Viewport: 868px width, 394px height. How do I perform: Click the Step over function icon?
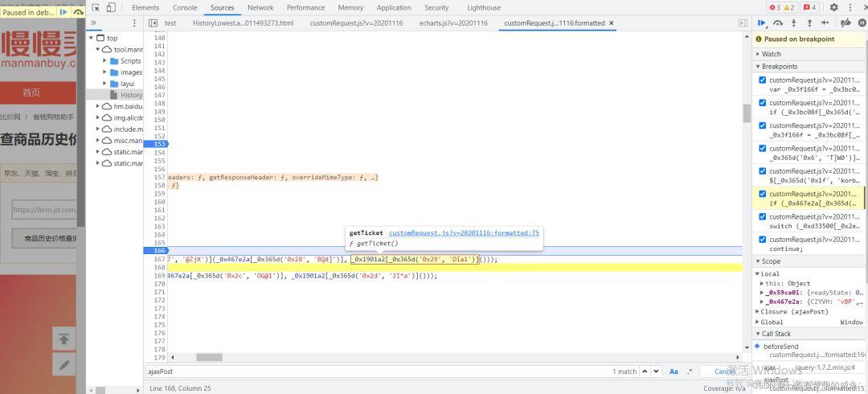[777, 23]
